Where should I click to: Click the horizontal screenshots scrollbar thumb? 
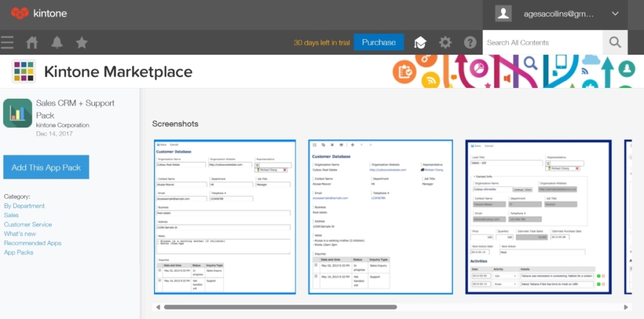click(280, 307)
